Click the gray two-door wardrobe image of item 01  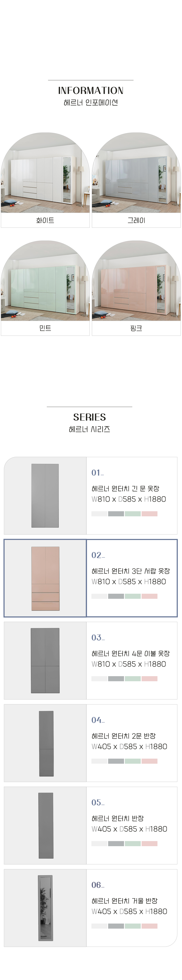tap(45, 495)
